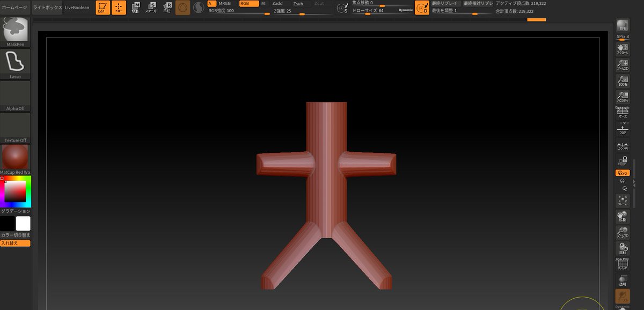Toggle the Lシンメトリ local symmetry icon
This screenshot has width=644, height=310.
coord(623,146)
